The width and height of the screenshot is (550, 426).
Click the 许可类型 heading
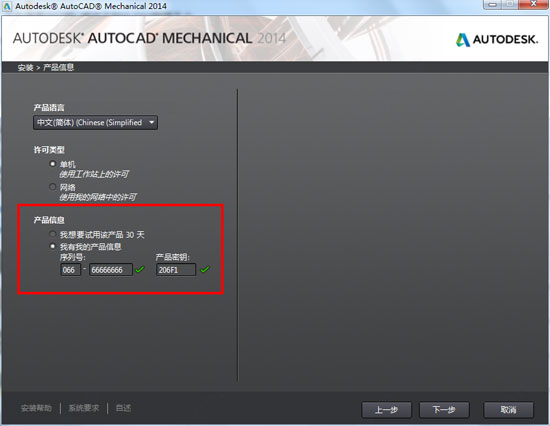(49, 150)
